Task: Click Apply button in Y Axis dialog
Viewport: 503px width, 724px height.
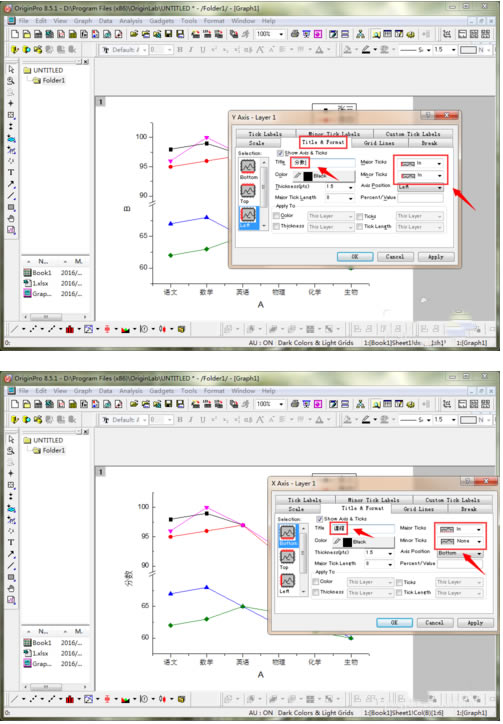Action: tap(436, 257)
